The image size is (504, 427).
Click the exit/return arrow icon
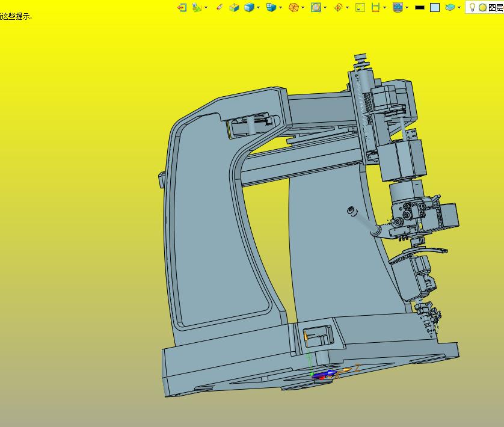click(x=182, y=7)
